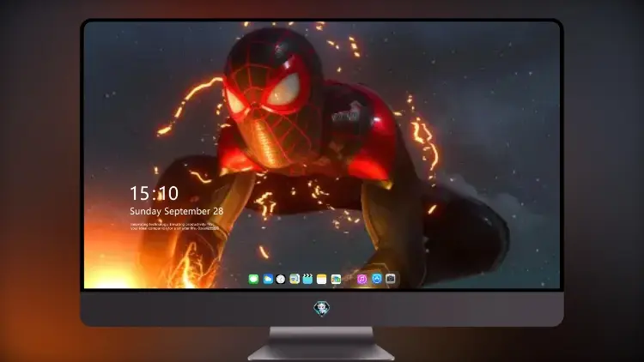Open the Camera app in dock
The image size is (644, 362).
(391, 279)
